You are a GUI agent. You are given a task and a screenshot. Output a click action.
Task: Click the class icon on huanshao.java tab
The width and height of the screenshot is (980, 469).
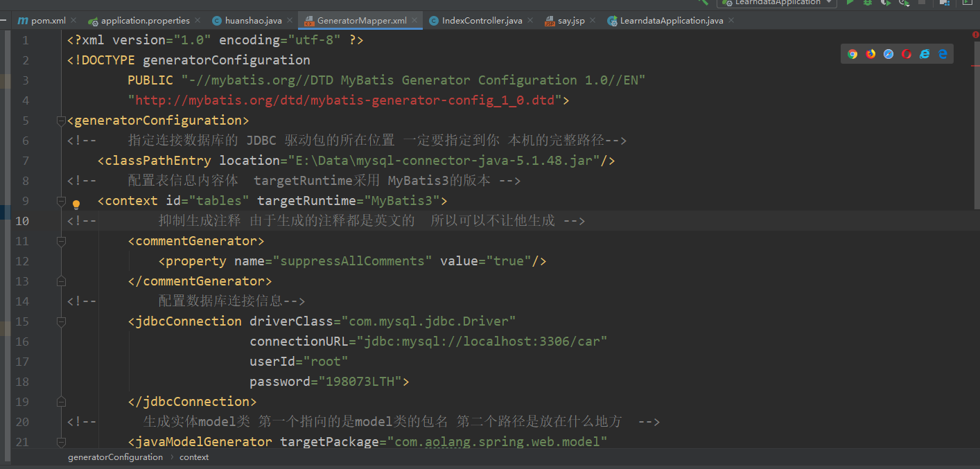[217, 21]
